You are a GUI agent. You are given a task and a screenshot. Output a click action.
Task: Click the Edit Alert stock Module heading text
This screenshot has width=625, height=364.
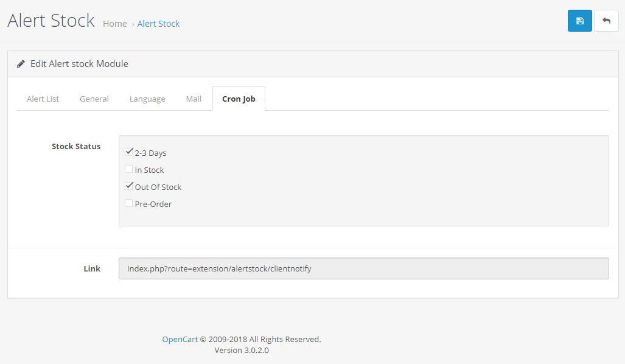tap(79, 64)
